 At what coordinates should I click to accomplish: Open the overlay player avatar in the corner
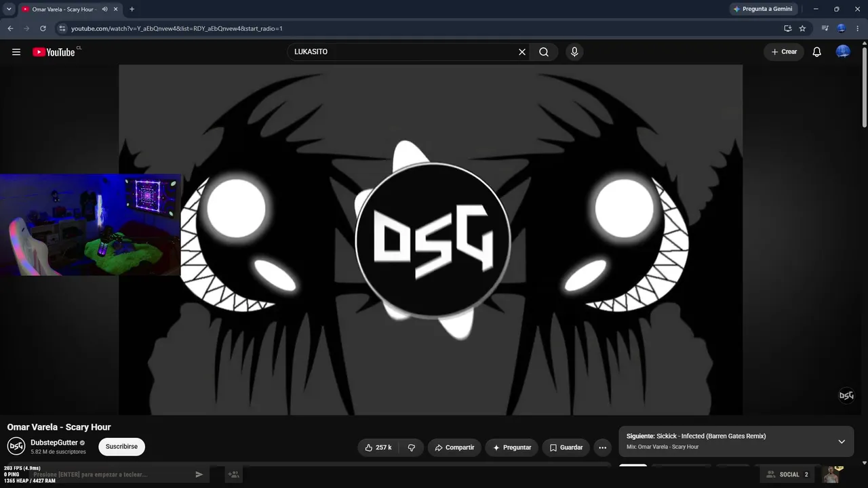tap(832, 474)
